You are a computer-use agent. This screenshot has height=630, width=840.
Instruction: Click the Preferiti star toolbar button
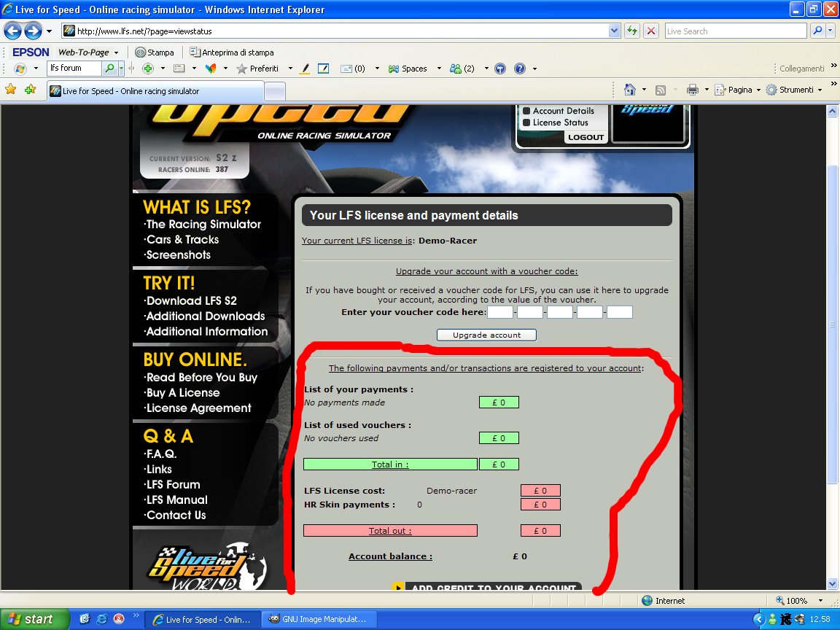(x=257, y=69)
